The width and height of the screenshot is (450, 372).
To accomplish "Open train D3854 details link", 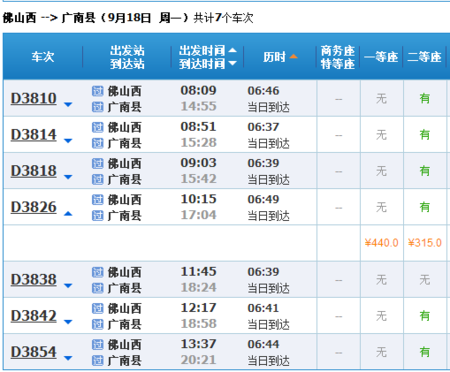I will (34, 352).
